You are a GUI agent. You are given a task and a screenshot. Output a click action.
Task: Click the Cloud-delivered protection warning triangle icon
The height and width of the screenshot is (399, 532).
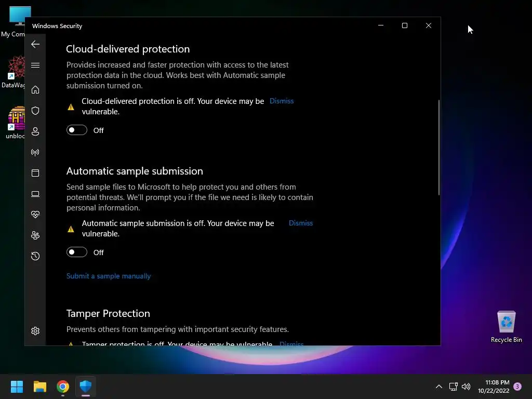point(71,107)
